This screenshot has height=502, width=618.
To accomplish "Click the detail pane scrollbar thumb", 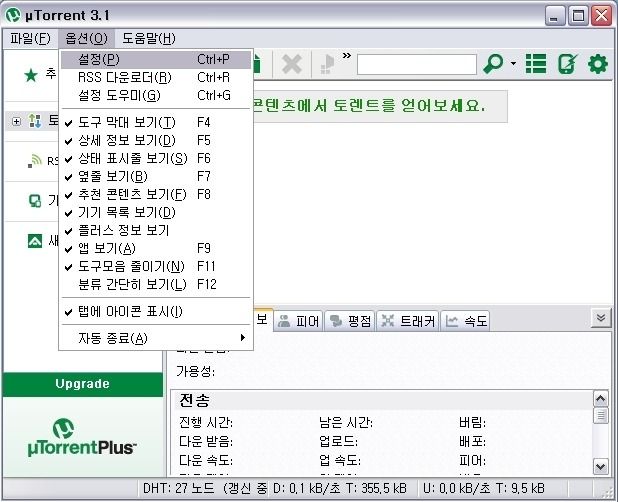I will pos(600,416).
